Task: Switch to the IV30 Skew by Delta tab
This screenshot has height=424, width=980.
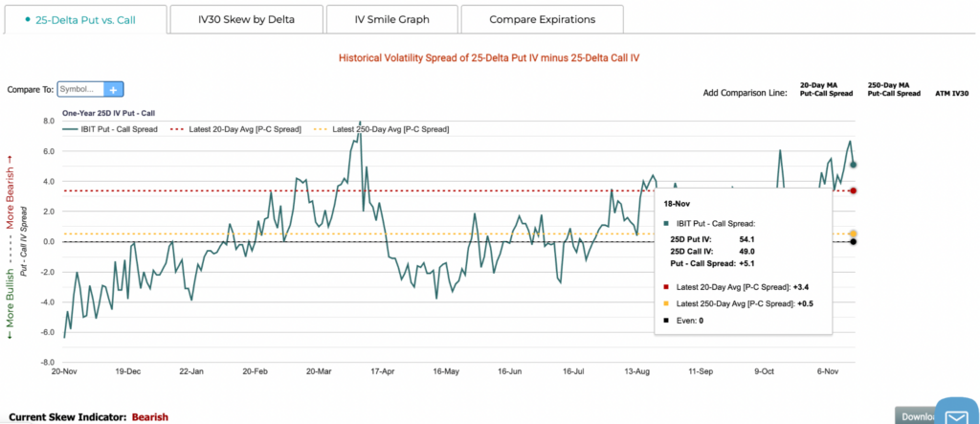Action: 246,19
